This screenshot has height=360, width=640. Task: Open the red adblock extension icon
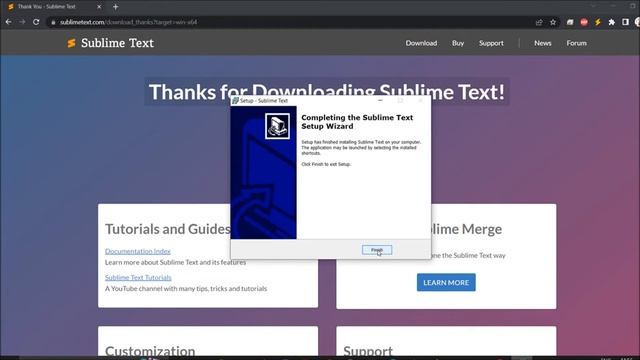point(584,22)
